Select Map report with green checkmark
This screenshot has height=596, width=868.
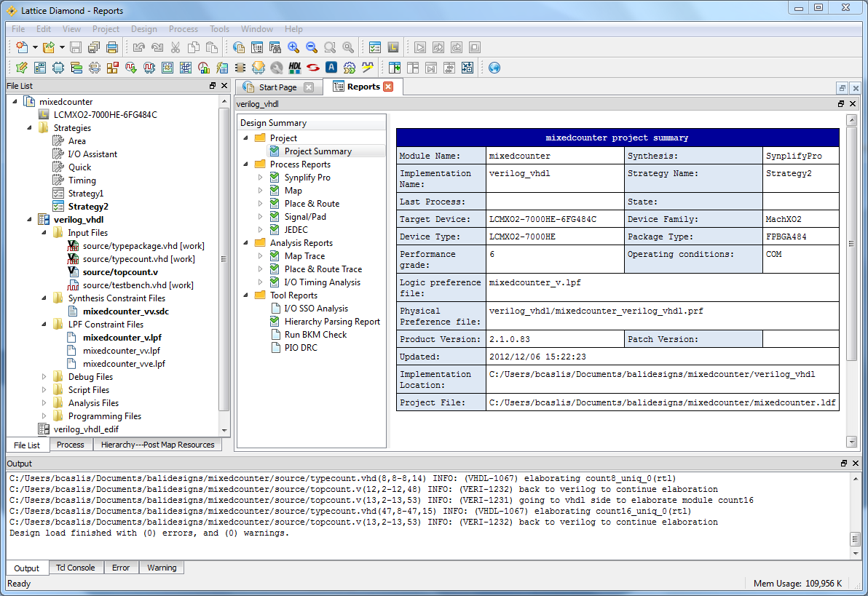point(293,191)
